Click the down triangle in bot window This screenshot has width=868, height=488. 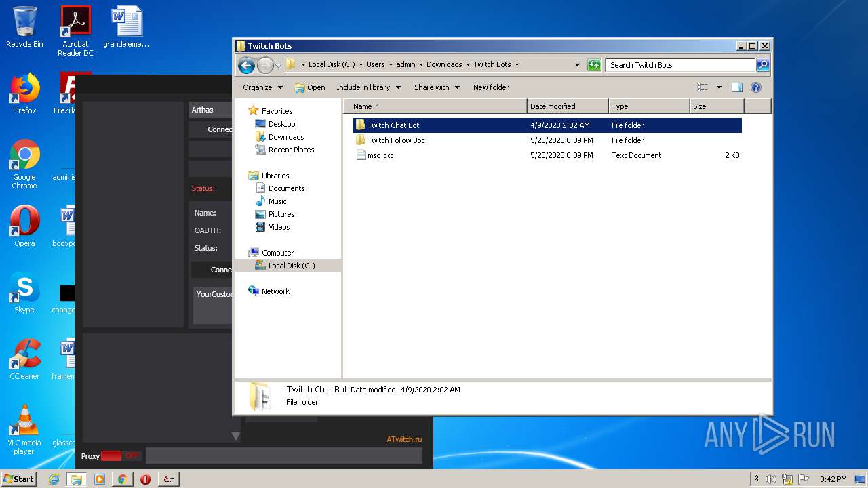pyautogui.click(x=235, y=436)
